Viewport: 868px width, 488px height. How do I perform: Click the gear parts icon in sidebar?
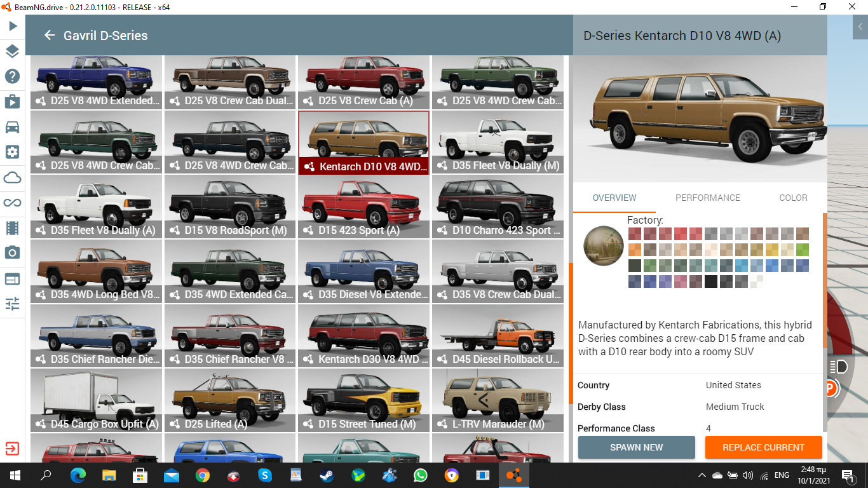[13, 152]
